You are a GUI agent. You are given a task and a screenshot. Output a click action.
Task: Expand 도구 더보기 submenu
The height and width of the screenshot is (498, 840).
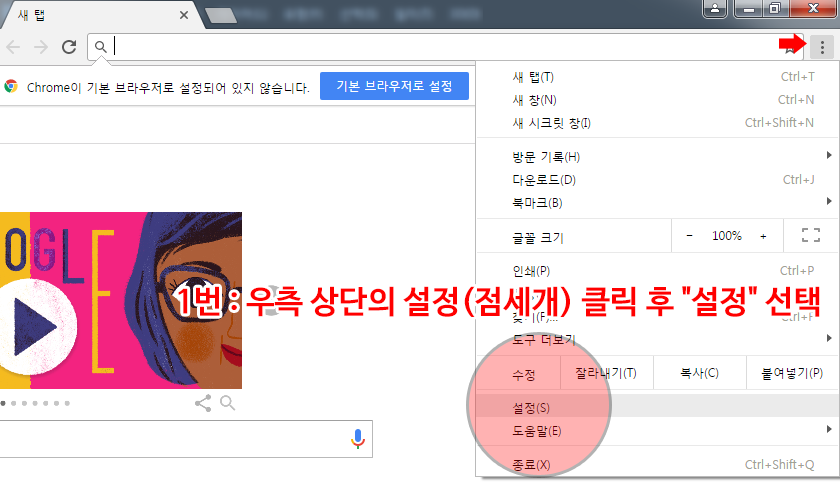click(x=656, y=339)
